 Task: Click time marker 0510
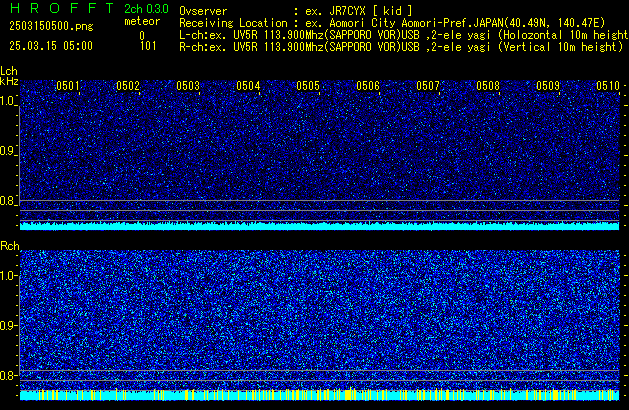coord(608,86)
